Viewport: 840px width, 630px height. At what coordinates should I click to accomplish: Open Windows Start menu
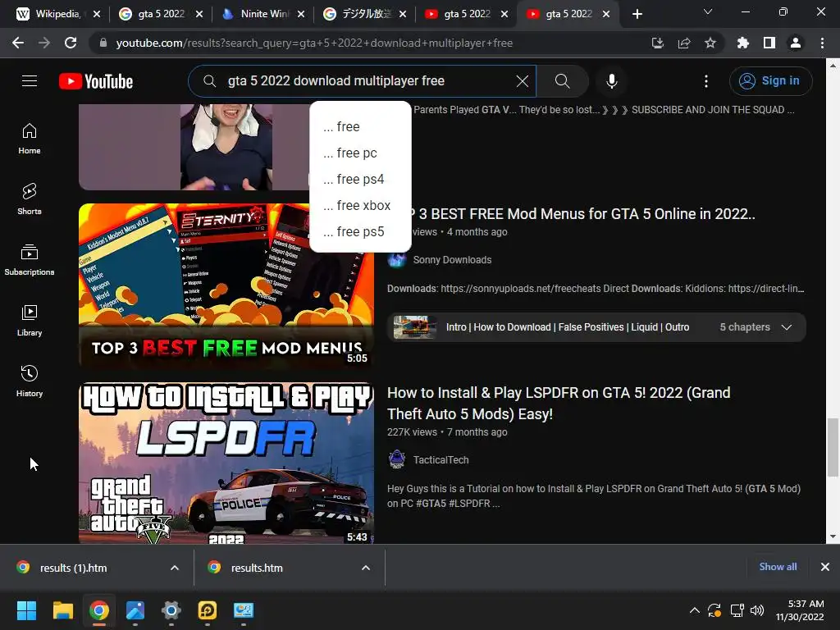point(26,610)
